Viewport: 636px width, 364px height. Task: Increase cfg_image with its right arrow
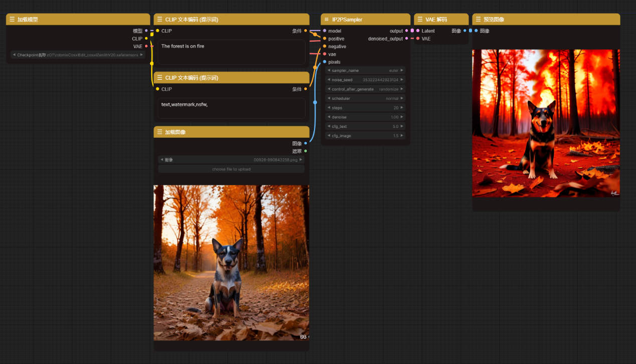tap(402, 136)
